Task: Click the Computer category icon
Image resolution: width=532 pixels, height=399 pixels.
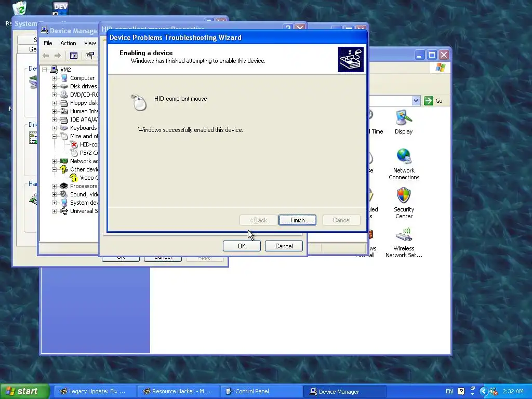Action: point(64,78)
